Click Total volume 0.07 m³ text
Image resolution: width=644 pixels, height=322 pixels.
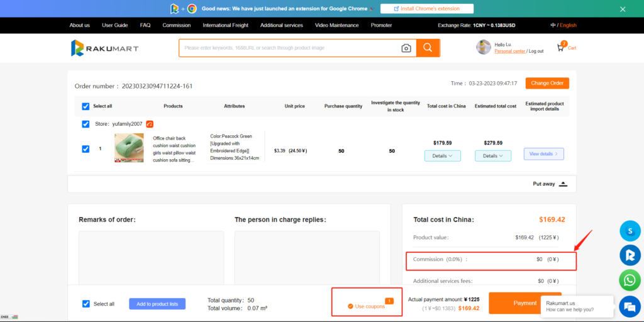[x=237, y=308]
